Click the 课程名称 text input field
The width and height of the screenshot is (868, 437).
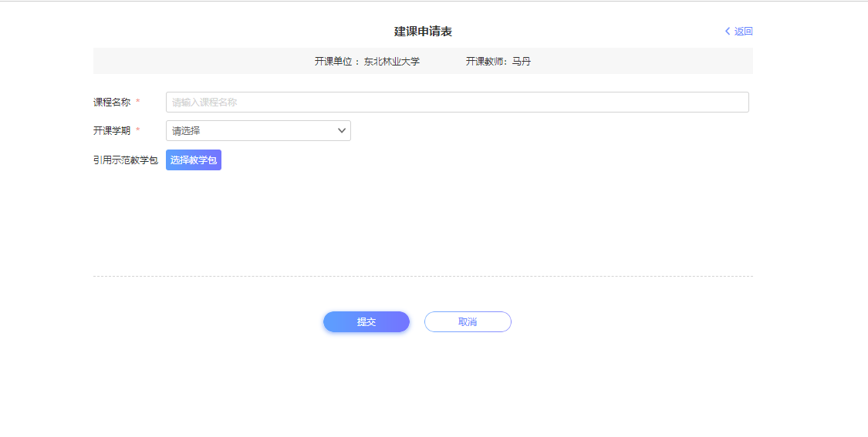(x=457, y=103)
